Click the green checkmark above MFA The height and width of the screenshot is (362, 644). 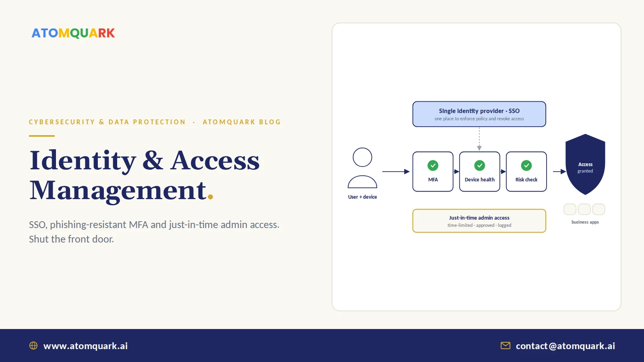[433, 165]
